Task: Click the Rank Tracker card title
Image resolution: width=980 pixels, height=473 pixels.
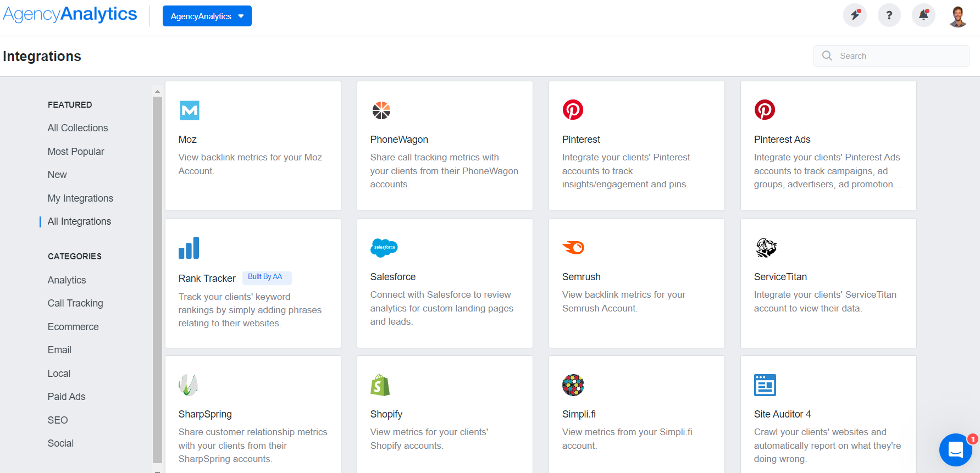Action: click(x=207, y=279)
